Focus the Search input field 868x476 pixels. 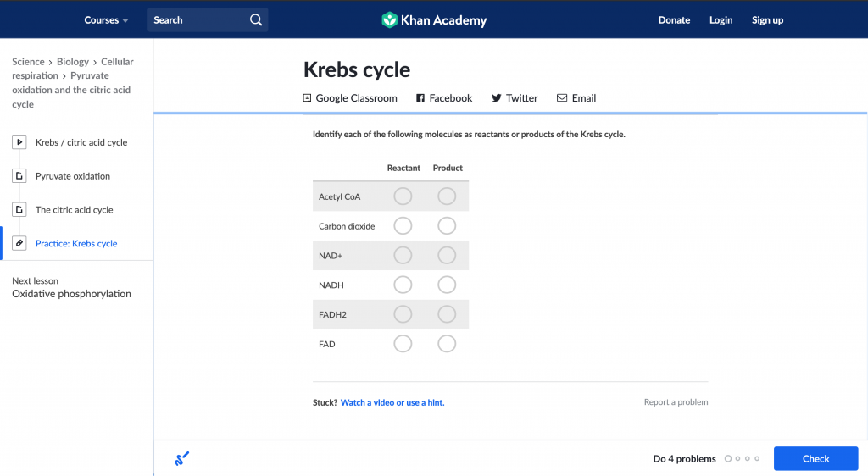click(x=197, y=19)
